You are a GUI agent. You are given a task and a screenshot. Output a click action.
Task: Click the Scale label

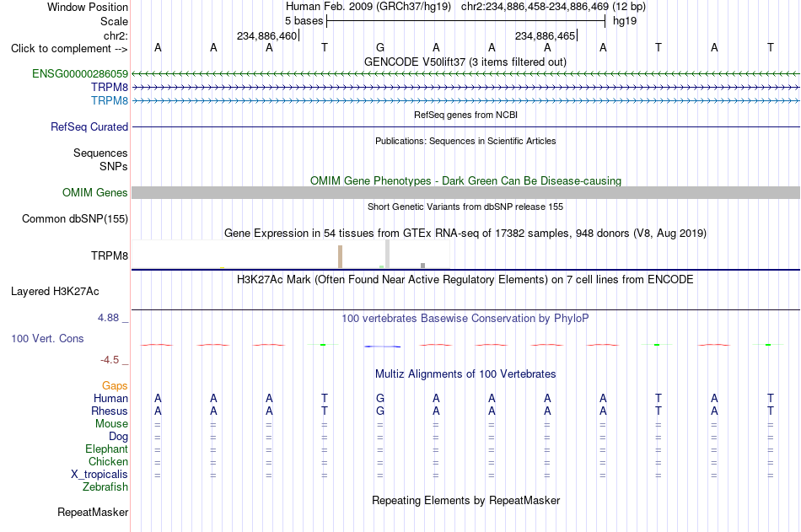tap(114, 21)
